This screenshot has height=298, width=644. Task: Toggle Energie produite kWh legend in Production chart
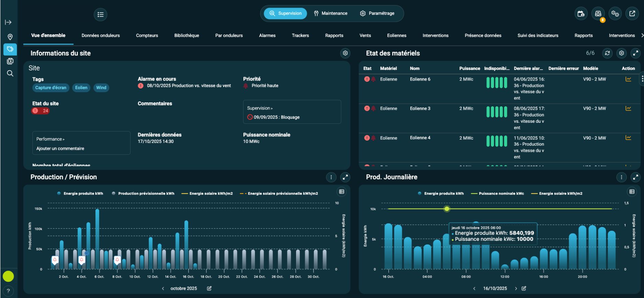[80, 193]
